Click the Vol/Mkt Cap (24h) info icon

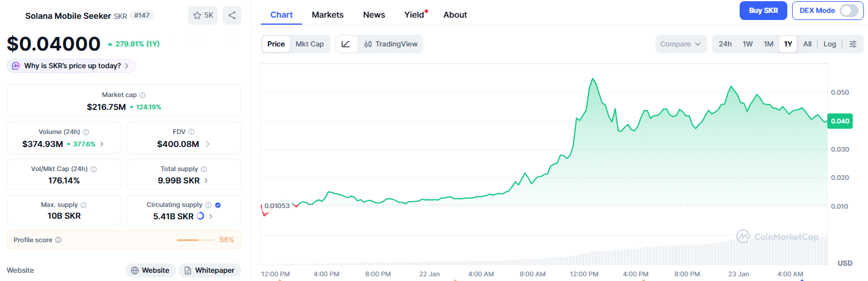(94, 169)
